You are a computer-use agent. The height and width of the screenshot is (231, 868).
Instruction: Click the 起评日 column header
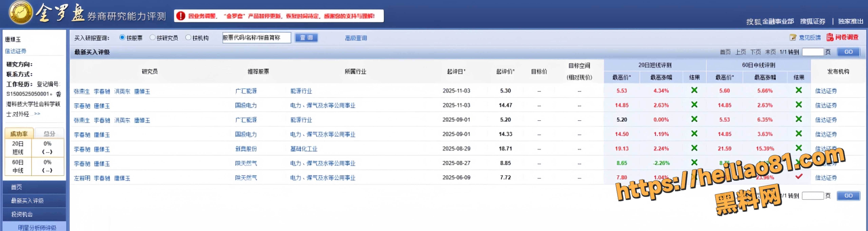point(456,72)
